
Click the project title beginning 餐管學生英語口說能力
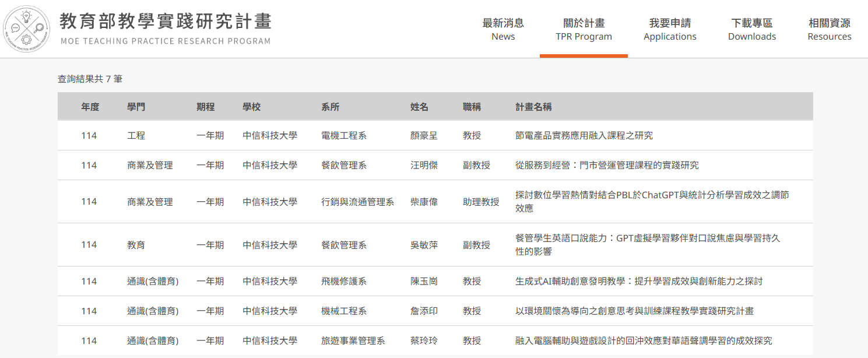click(x=648, y=245)
